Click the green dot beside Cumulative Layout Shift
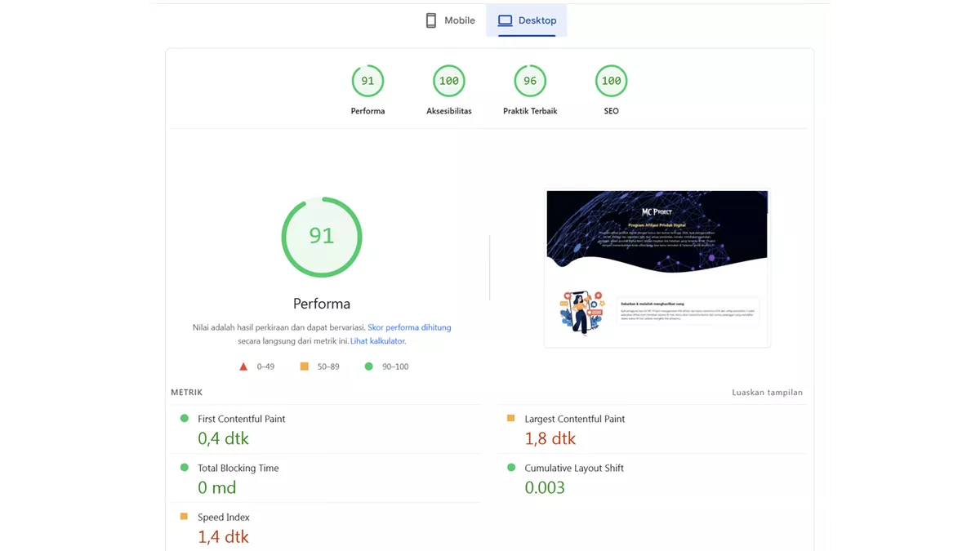The width and height of the screenshot is (980, 551). (x=510, y=468)
